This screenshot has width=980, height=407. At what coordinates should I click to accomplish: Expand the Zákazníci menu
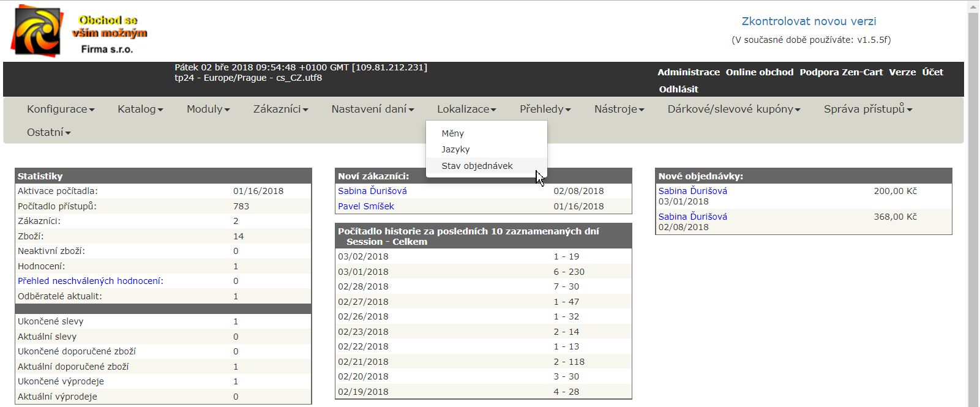pyautogui.click(x=280, y=109)
